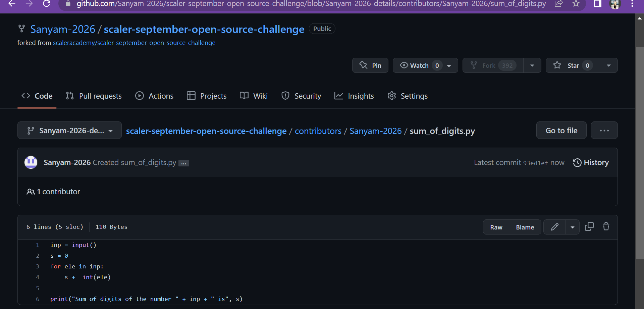Click the bookmark star in address bar
The height and width of the screenshot is (309, 644).
coord(576,4)
